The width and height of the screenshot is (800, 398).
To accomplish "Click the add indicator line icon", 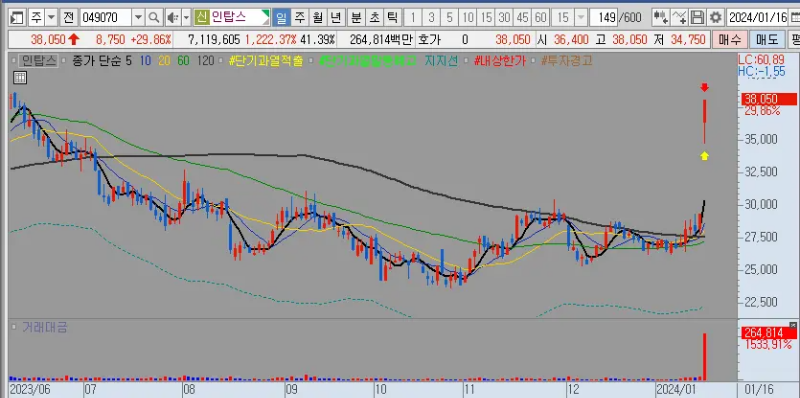I will coord(679,18).
